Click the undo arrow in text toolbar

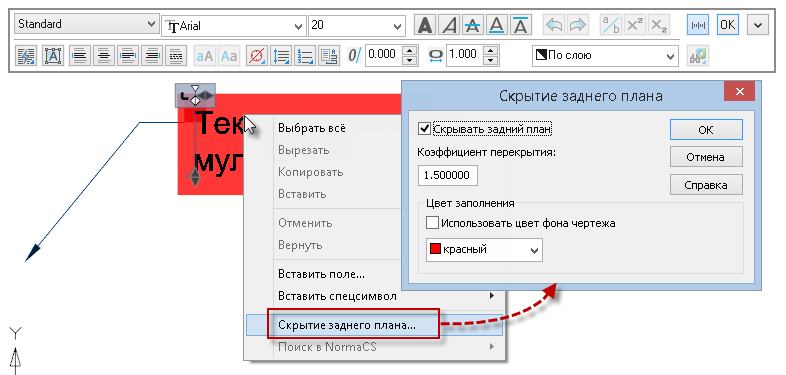[554, 25]
